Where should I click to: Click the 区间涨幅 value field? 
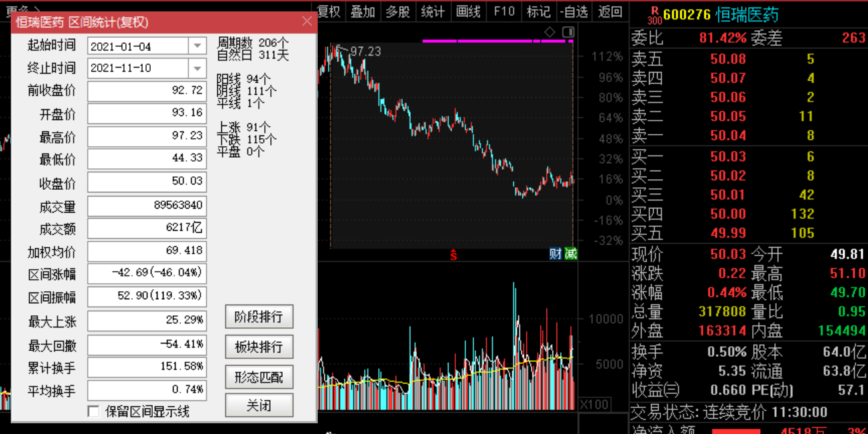(147, 274)
